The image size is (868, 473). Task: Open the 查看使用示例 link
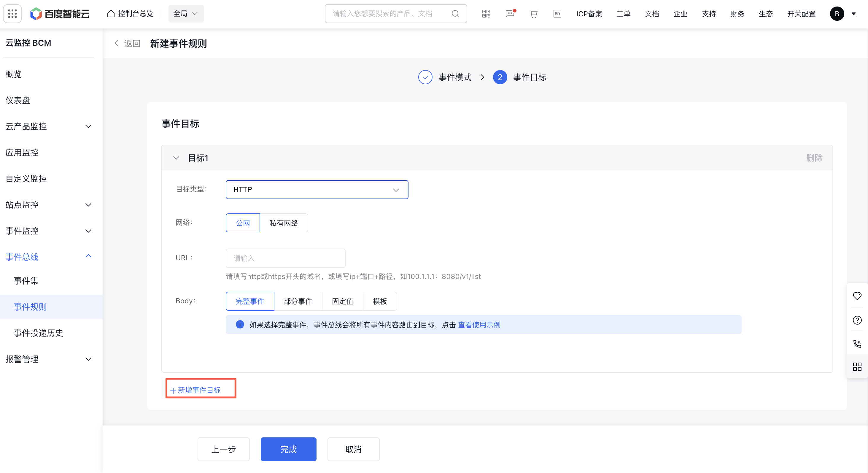pyautogui.click(x=479, y=325)
